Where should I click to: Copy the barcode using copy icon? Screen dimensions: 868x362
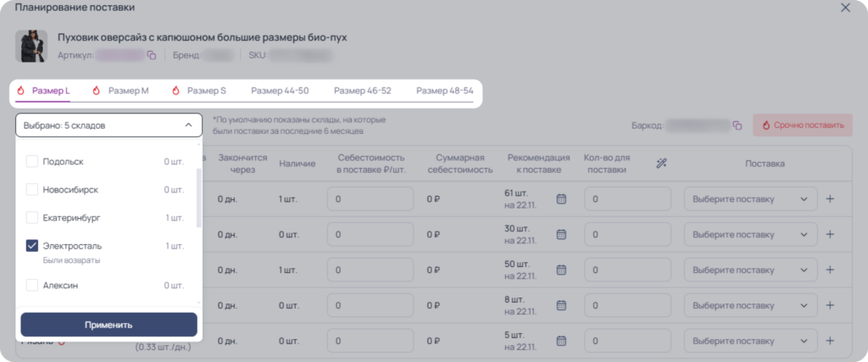point(737,125)
